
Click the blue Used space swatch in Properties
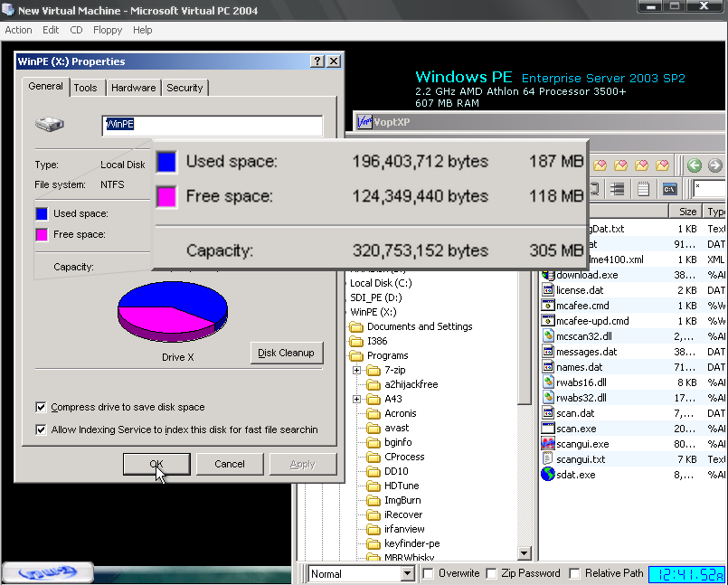(42, 213)
